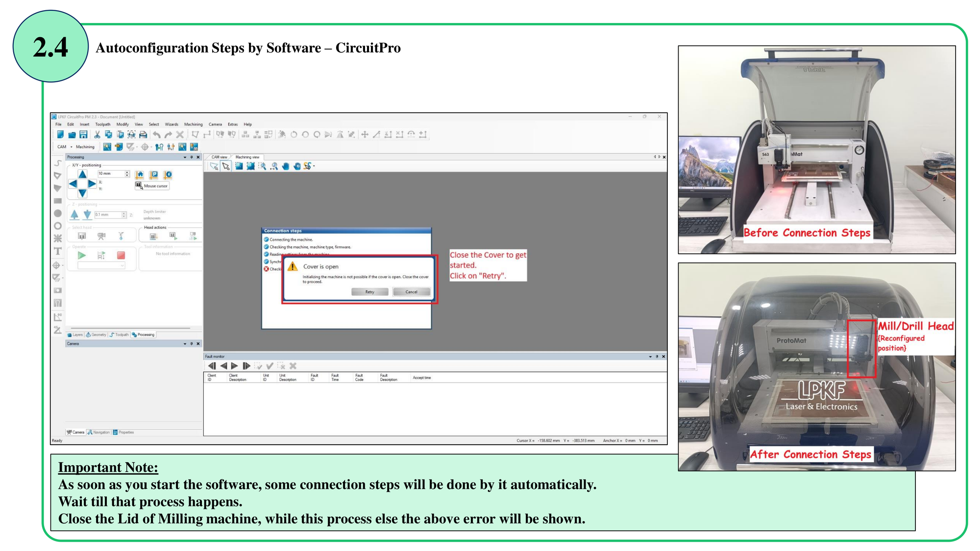This screenshot has width=980, height=551.
Task: Click the Redo arrow icon
Action: pyautogui.click(x=168, y=134)
